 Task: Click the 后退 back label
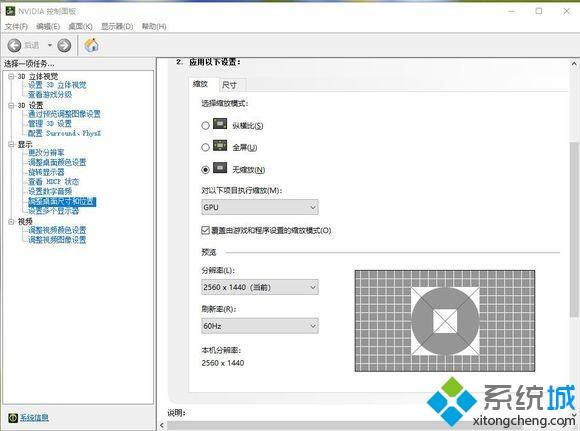(32, 46)
